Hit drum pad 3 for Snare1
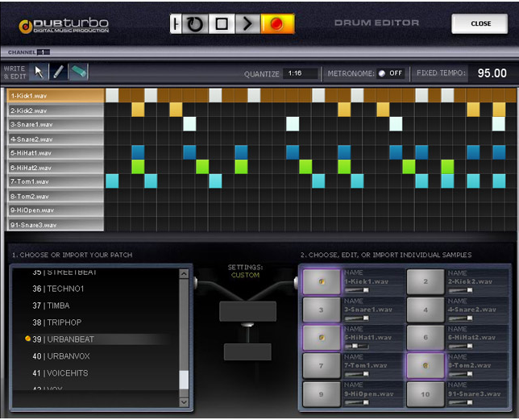 (322, 310)
